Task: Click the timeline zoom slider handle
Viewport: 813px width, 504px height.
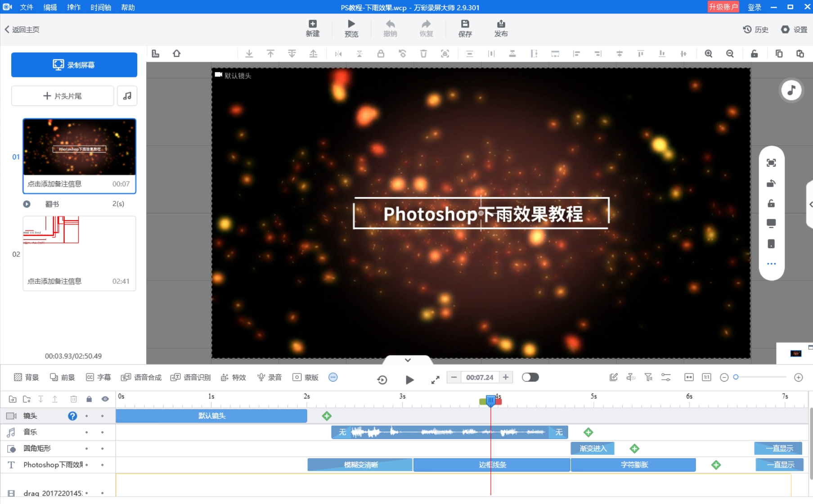Action: tap(736, 377)
